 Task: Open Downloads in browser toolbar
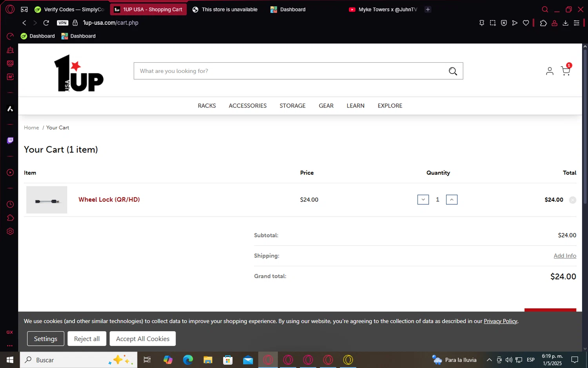pos(565,23)
